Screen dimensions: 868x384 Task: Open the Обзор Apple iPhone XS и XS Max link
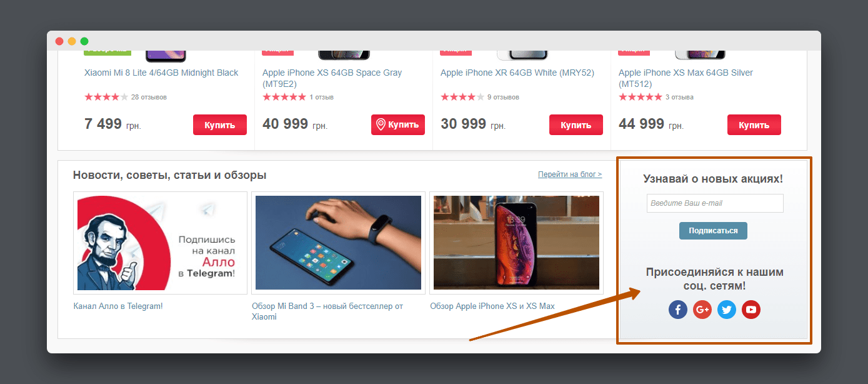[x=492, y=306]
